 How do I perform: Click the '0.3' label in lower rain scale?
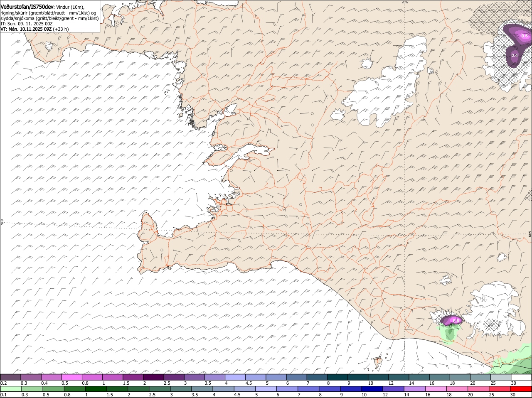24,395
